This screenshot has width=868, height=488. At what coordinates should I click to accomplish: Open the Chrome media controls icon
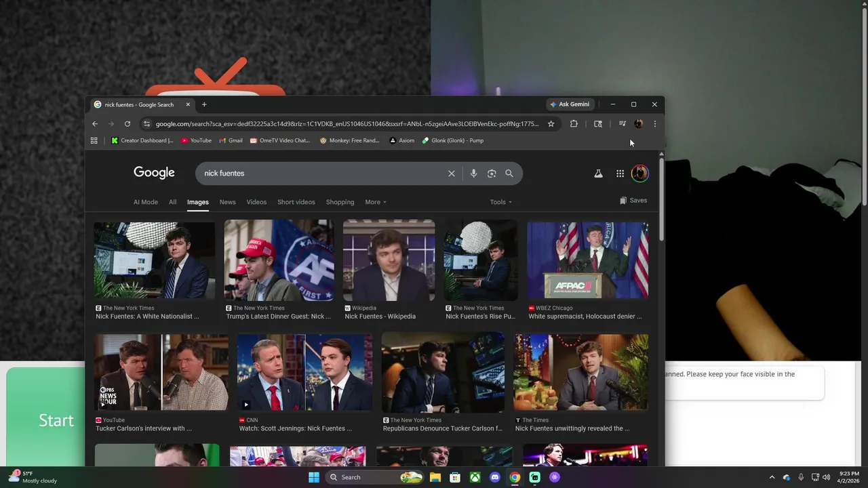click(622, 124)
